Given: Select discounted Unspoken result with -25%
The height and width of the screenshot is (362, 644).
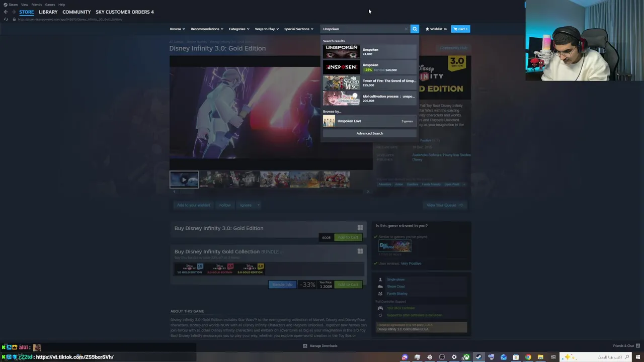Looking at the screenshot, I should point(370,67).
